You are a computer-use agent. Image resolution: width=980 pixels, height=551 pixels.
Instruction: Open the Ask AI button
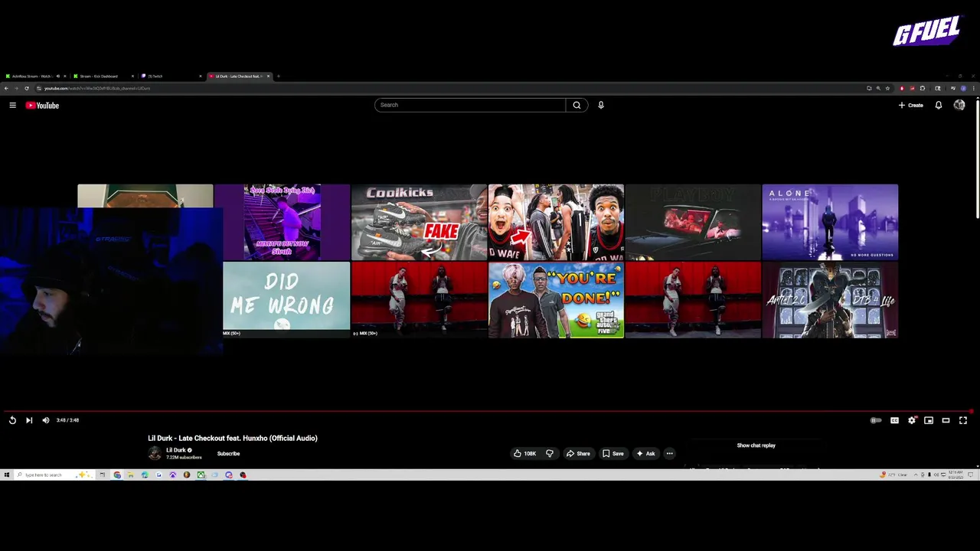click(645, 454)
